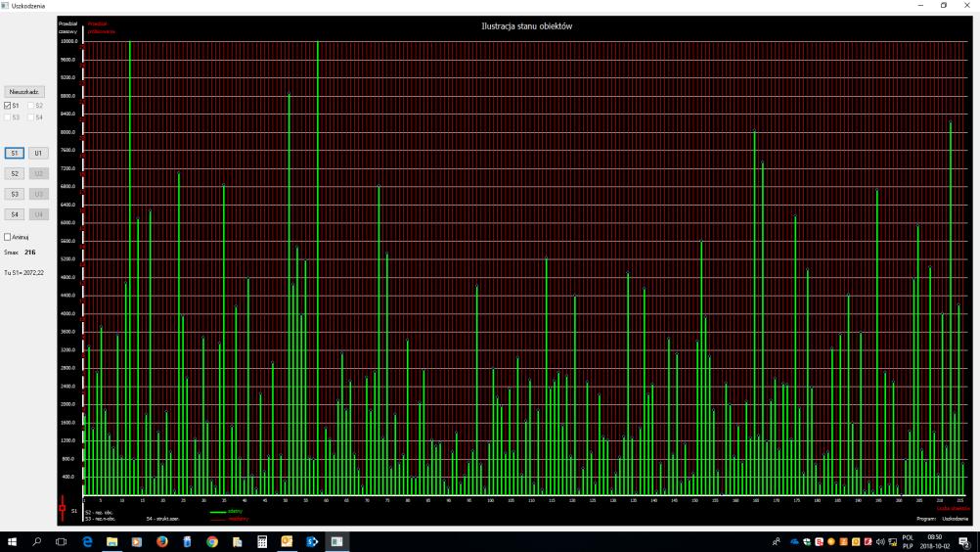Image resolution: width=980 pixels, height=552 pixels.
Task: Open People icon in system tray
Action: 777,541
